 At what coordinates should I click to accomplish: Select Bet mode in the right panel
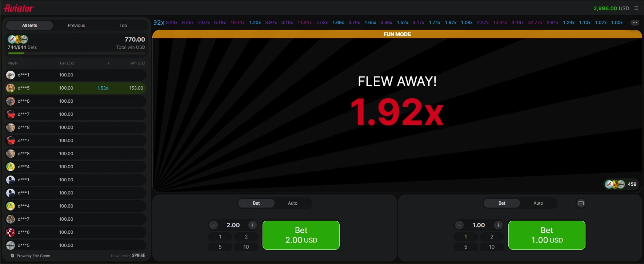pyautogui.click(x=502, y=203)
